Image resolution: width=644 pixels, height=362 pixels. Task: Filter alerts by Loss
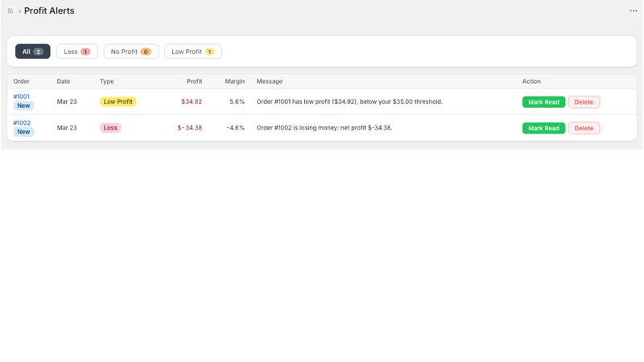[76, 51]
